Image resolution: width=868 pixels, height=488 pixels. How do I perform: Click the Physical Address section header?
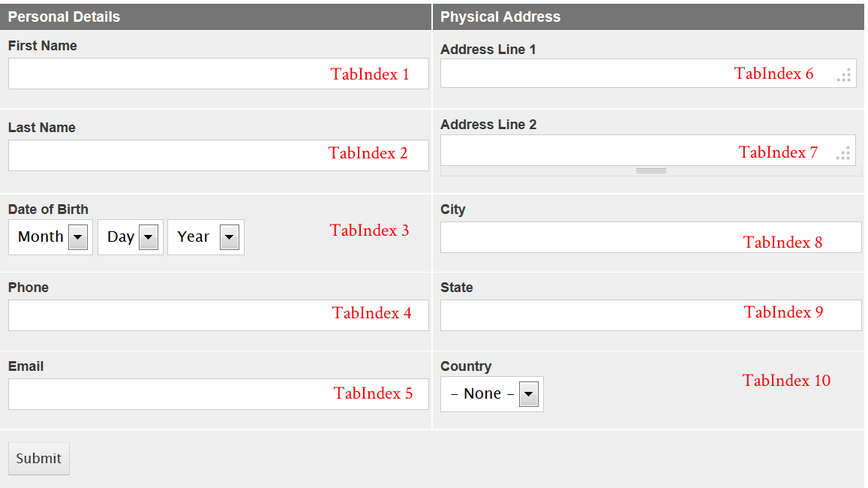pyautogui.click(x=648, y=17)
